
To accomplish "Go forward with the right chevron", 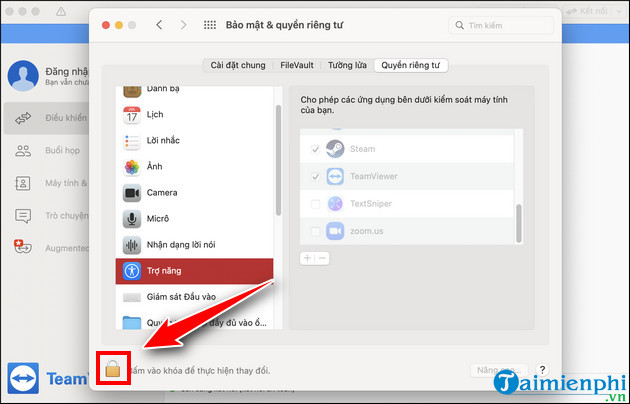I will pyautogui.click(x=183, y=25).
